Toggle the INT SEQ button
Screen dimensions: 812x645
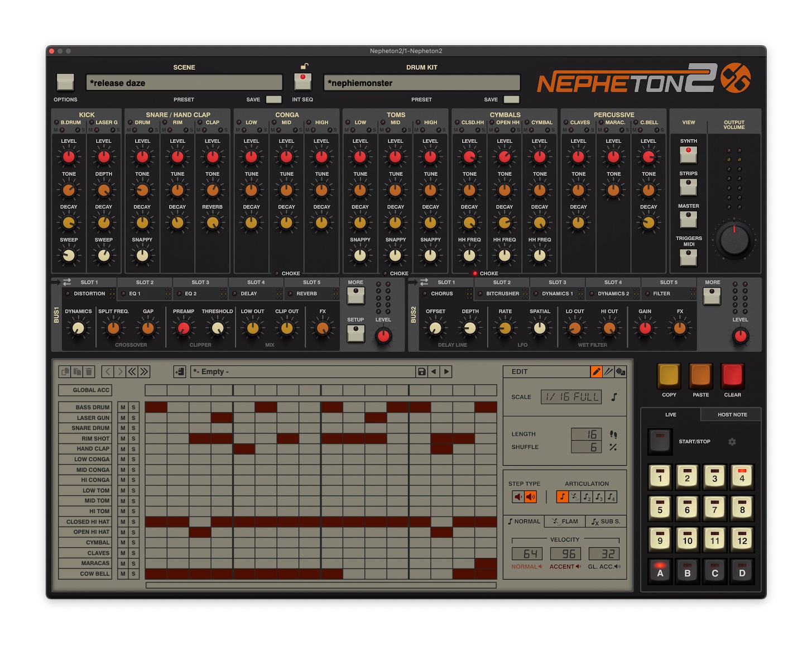click(x=302, y=82)
